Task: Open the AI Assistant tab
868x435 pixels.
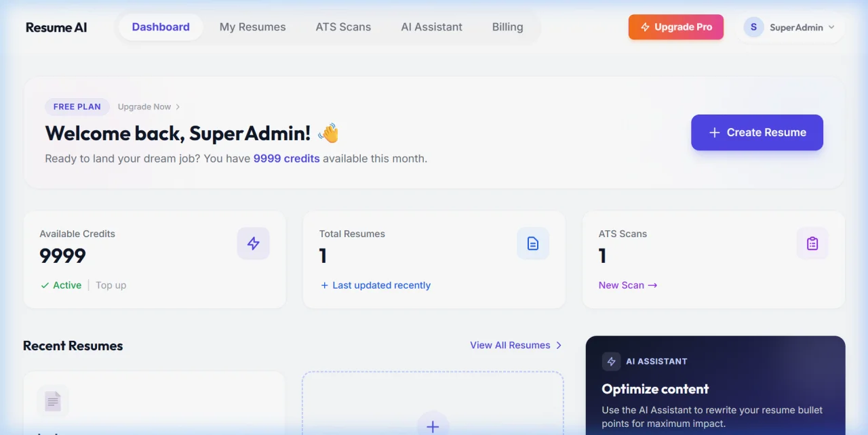Action: pos(431,27)
